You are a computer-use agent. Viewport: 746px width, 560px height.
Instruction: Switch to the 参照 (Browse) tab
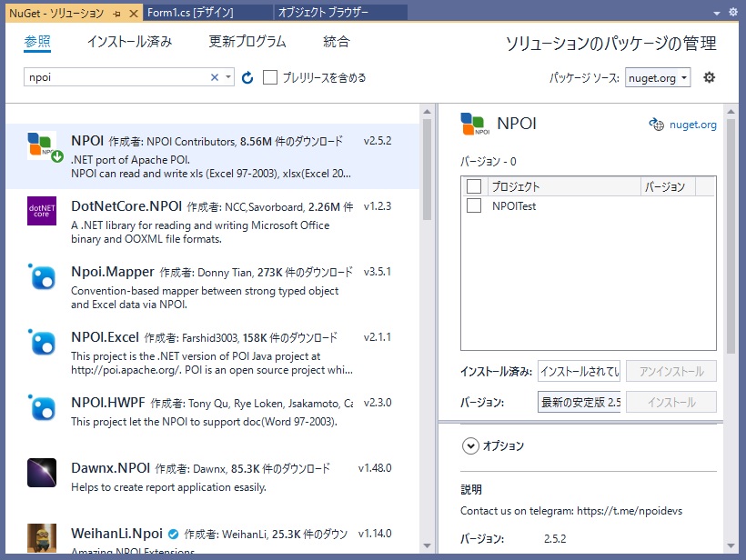pyautogui.click(x=37, y=43)
